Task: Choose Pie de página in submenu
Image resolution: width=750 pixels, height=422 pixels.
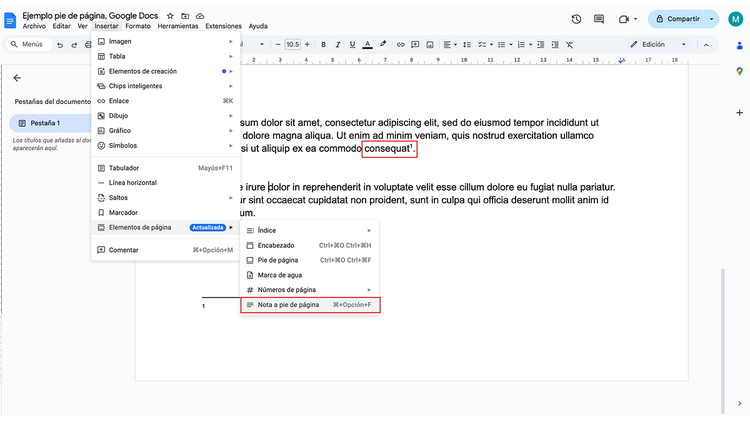Action: click(x=309, y=260)
